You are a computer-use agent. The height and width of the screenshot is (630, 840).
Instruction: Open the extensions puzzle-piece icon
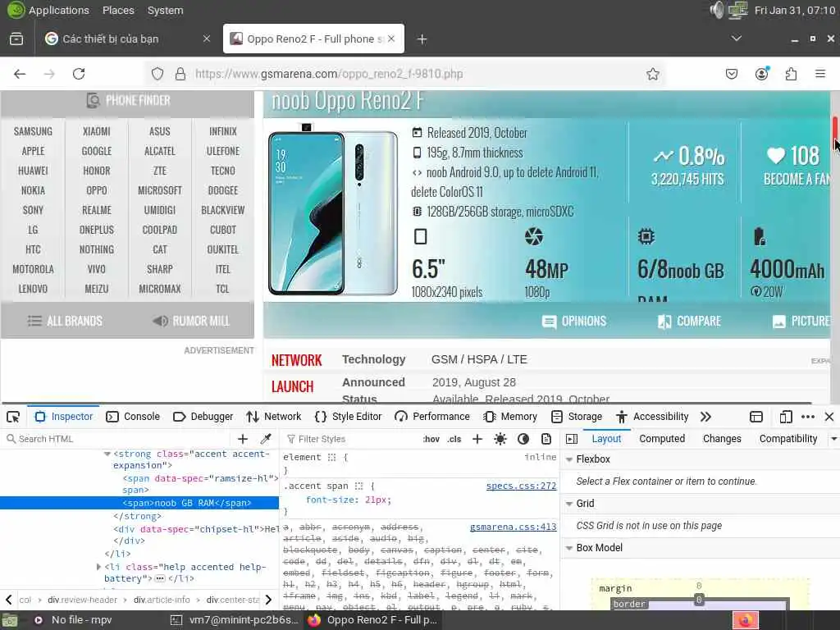click(792, 74)
